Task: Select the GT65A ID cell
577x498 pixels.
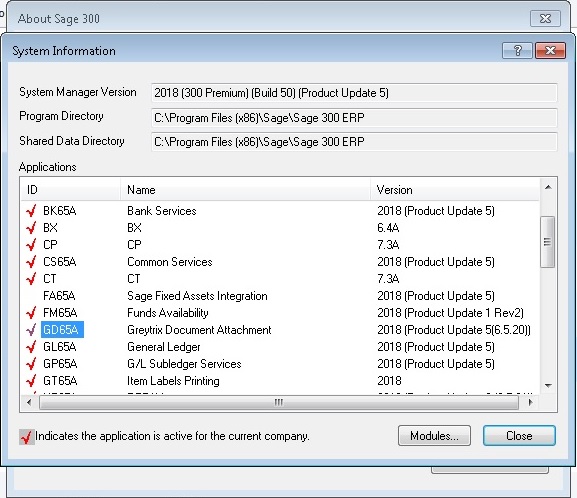Action: click(x=60, y=381)
